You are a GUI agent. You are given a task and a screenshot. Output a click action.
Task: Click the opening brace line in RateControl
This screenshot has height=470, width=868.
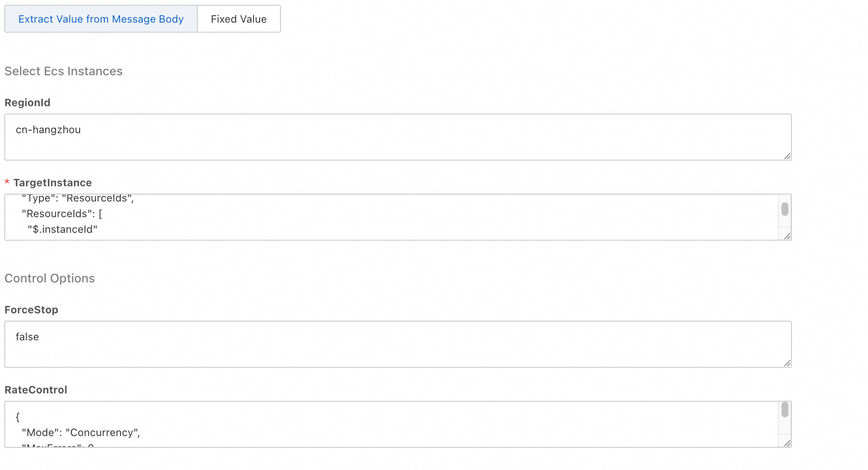pyautogui.click(x=18, y=417)
